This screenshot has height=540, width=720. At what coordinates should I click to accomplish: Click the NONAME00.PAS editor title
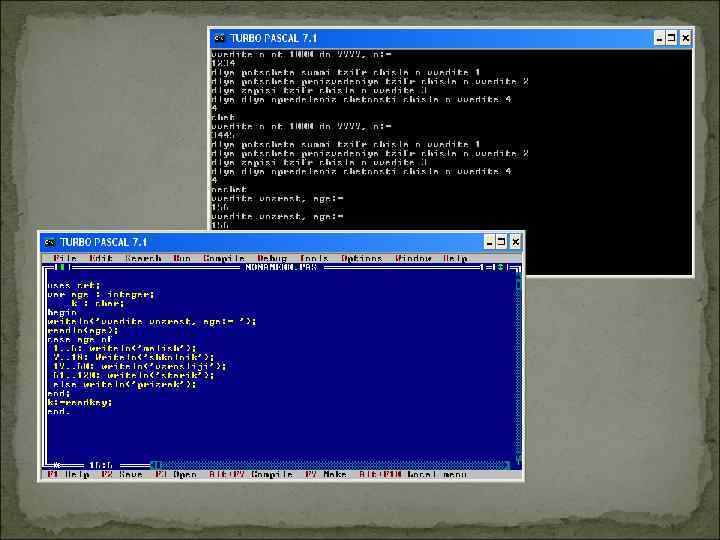tap(281, 267)
